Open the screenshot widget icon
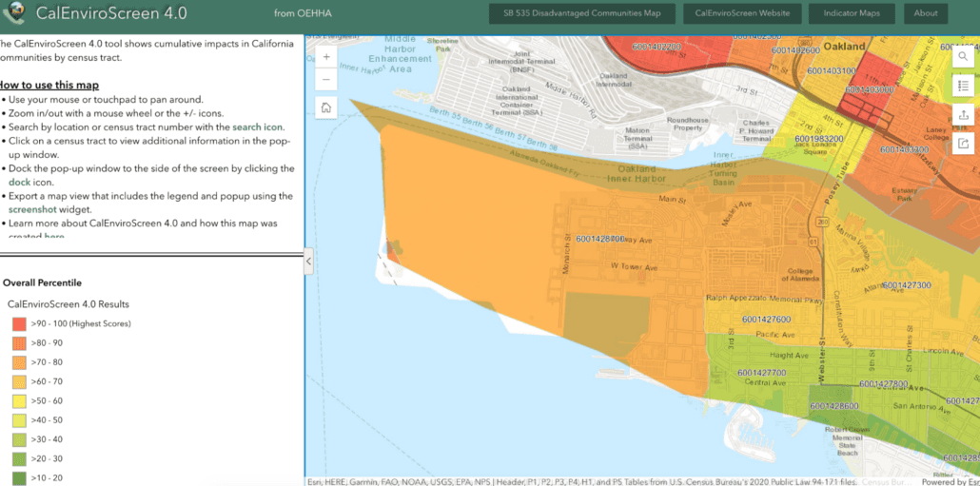The width and height of the screenshot is (980, 486). pyautogui.click(x=964, y=144)
